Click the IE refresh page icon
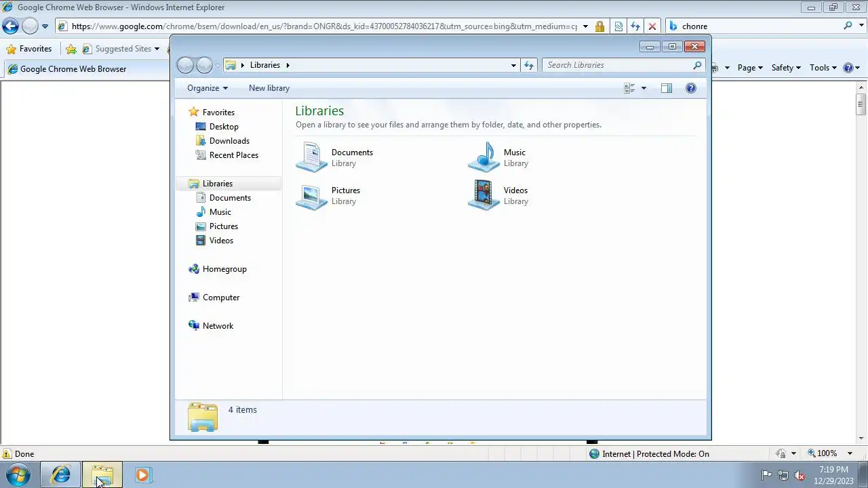This screenshot has width=868, height=488. pos(635,26)
